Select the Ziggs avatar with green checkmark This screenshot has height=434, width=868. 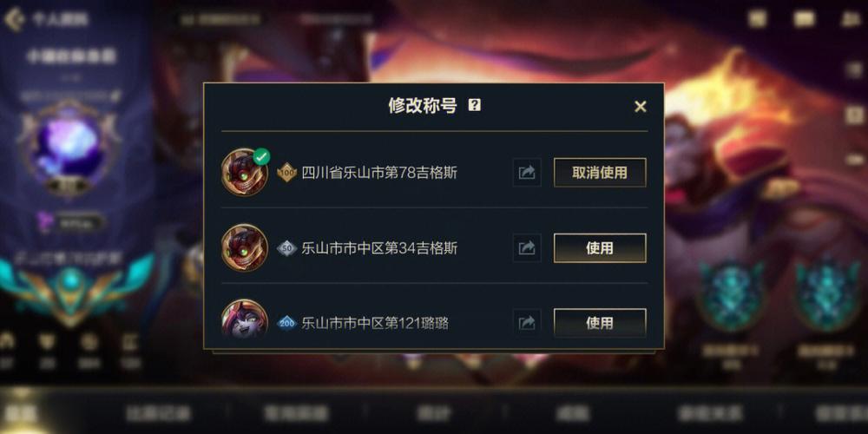pos(245,172)
